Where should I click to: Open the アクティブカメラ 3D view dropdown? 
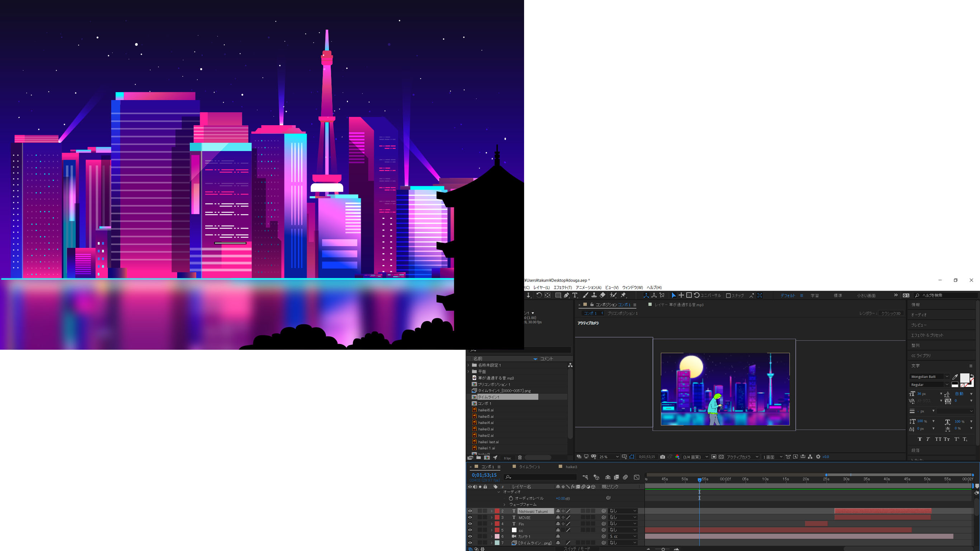pyautogui.click(x=742, y=457)
